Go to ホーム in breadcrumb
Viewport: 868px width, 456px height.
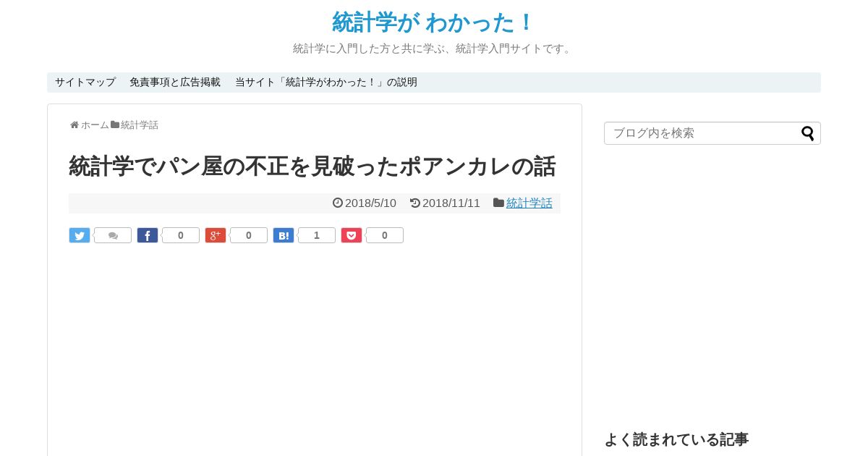tap(95, 125)
